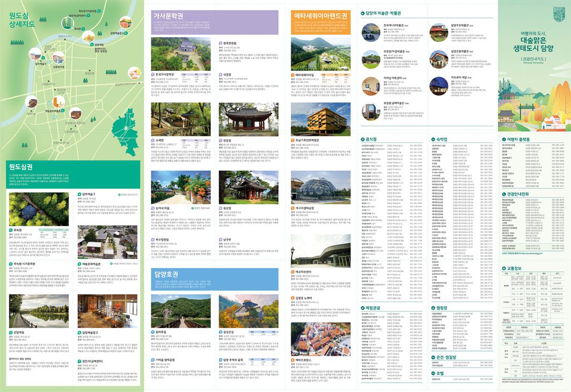Click the 담양의 미술관·박물관 header icon

pos(362,14)
